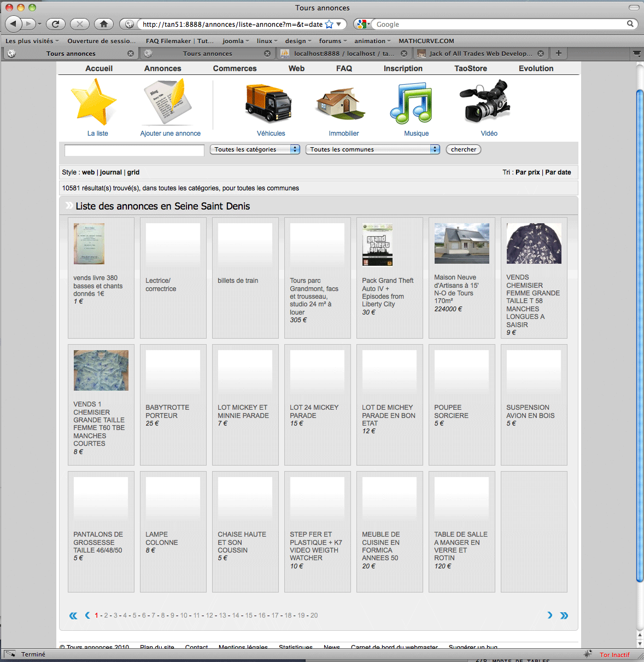The width and height of the screenshot is (644, 662).
Task: Open the dark floral shirt thumbnail
Action: [534, 243]
